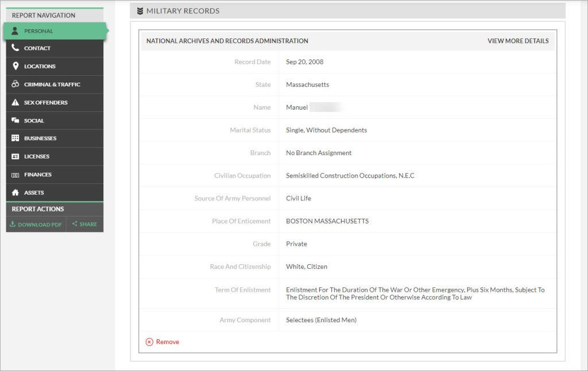Open the Finances section
The height and width of the screenshot is (371, 588).
coord(55,175)
